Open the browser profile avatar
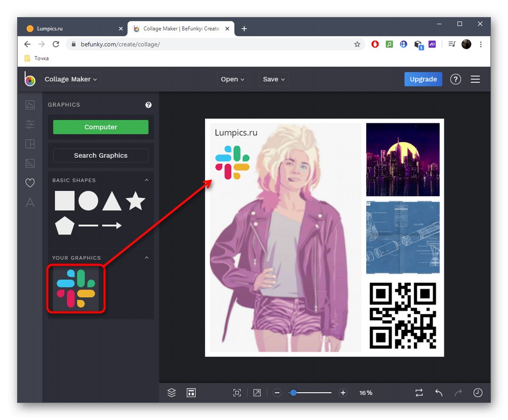The image size is (508, 420). coord(466,44)
